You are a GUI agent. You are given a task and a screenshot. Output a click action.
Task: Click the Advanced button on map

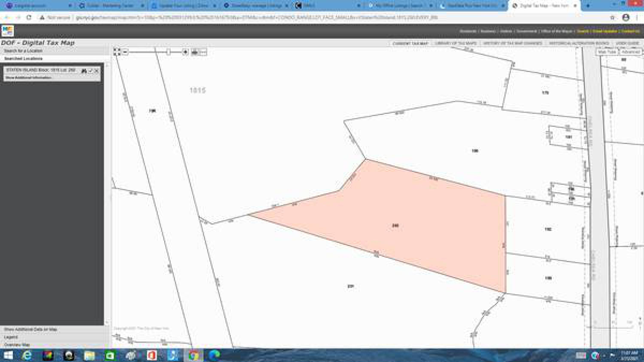click(x=630, y=52)
